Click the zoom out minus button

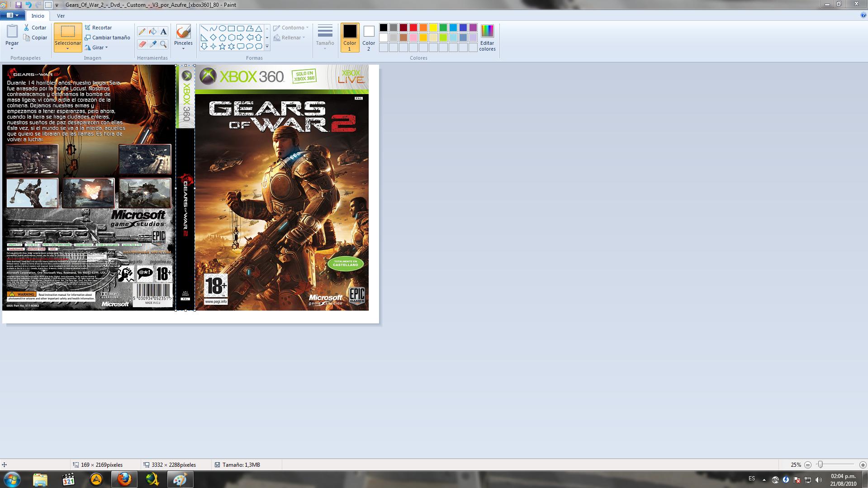[x=808, y=465]
